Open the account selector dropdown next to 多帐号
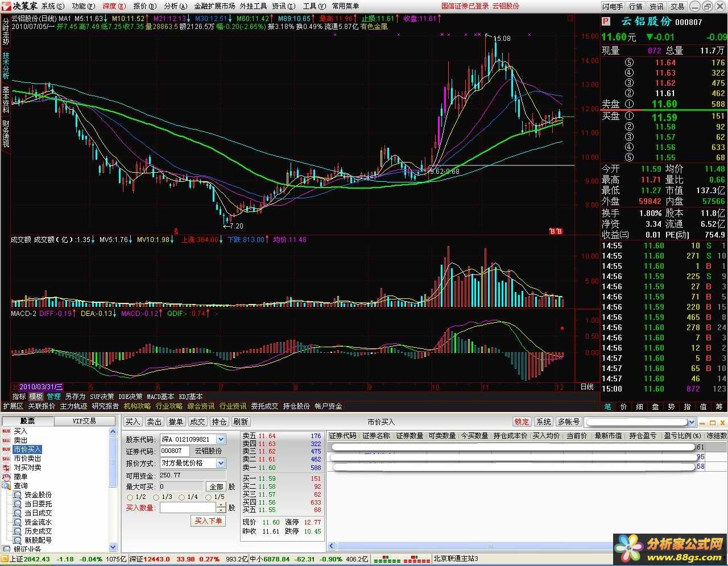Screen dimensions: 728x566 [x=692, y=422]
